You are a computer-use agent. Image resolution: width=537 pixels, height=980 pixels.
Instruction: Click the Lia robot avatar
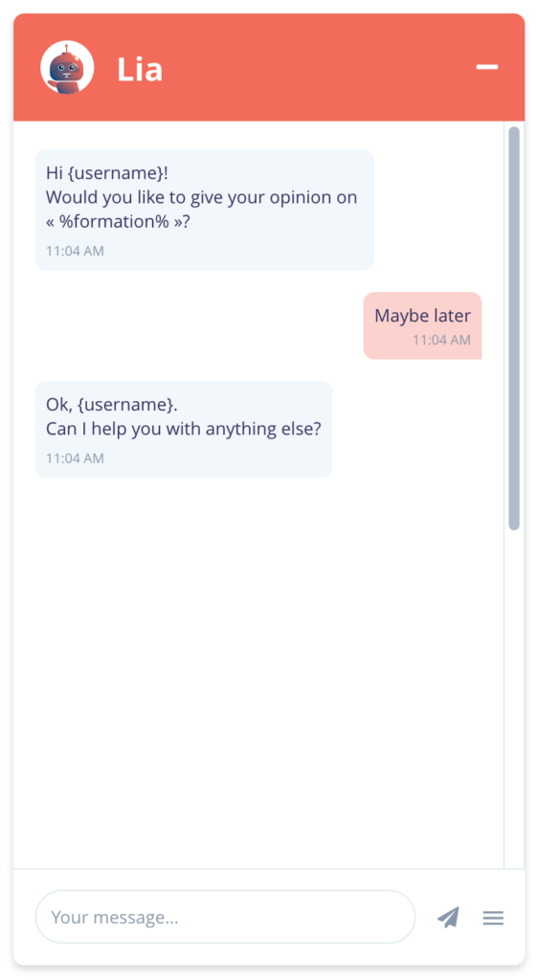67,68
